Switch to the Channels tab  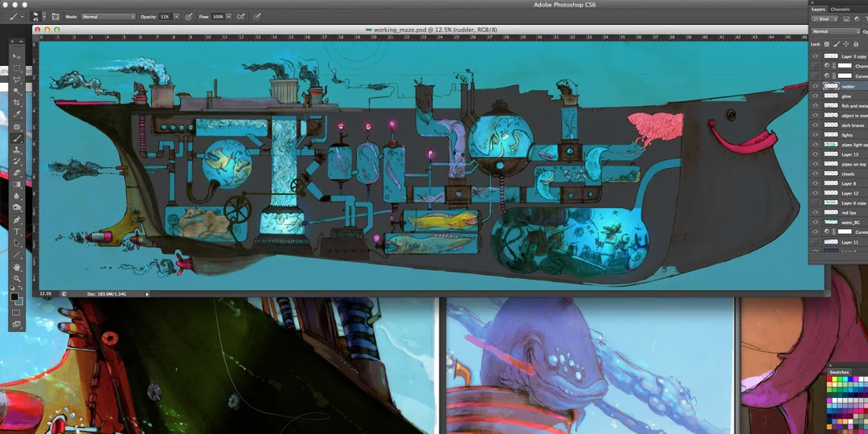point(840,10)
